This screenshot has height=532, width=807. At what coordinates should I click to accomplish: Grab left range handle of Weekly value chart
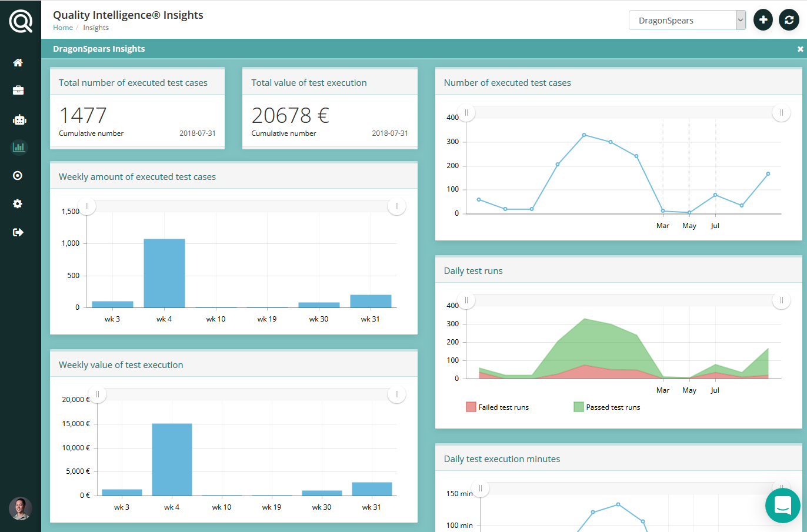[x=98, y=394]
